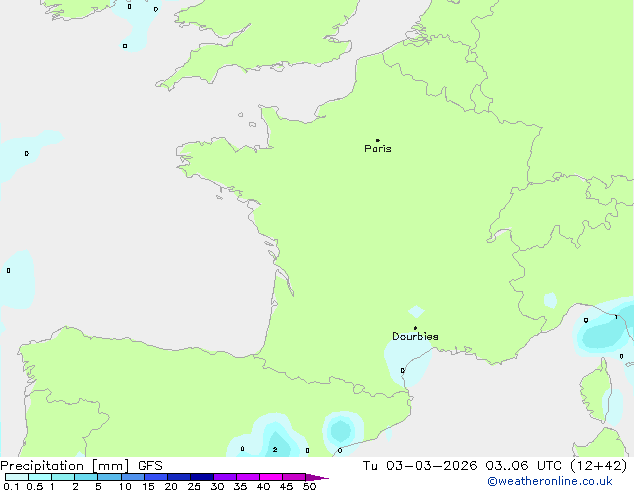Pick the 25–30 mm dark navy legend swatch
The image size is (634, 490).
pyautogui.click(x=202, y=477)
